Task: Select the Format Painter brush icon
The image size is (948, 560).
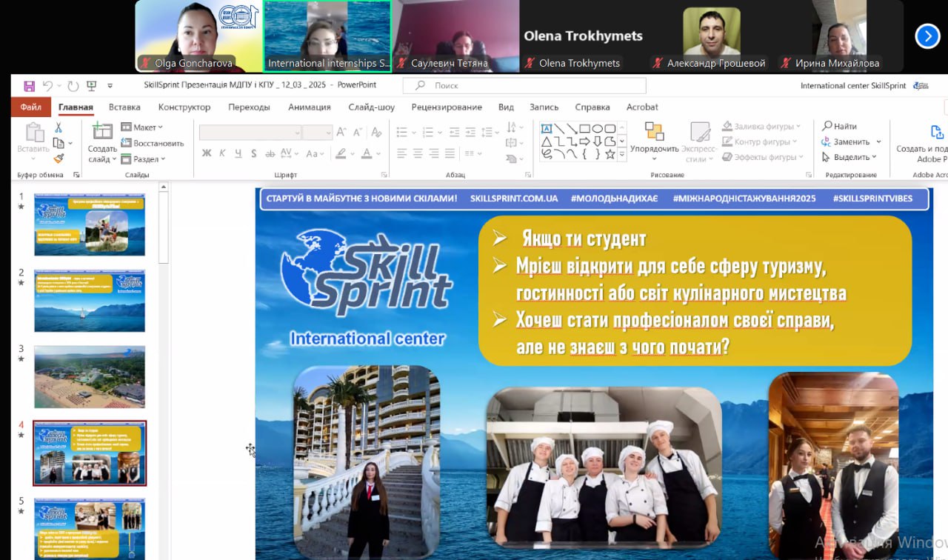Action: pos(59,158)
